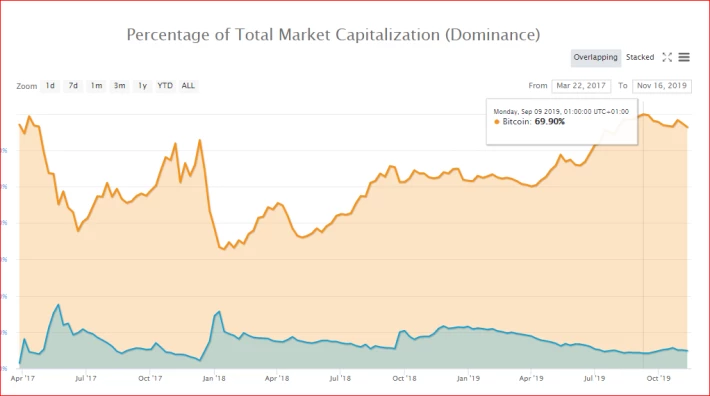Click the Apr '17 x-axis label
The height and width of the screenshot is (396, 710).
[x=23, y=378]
